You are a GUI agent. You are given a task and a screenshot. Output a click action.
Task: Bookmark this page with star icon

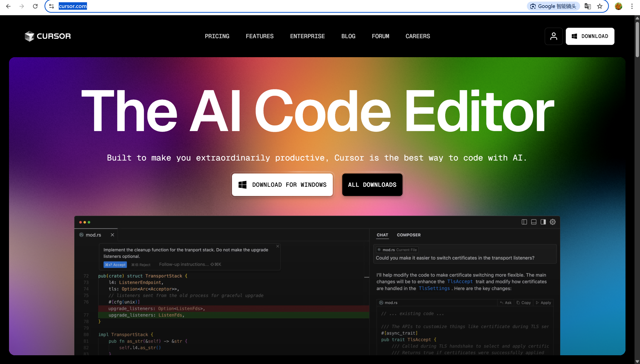tap(600, 6)
